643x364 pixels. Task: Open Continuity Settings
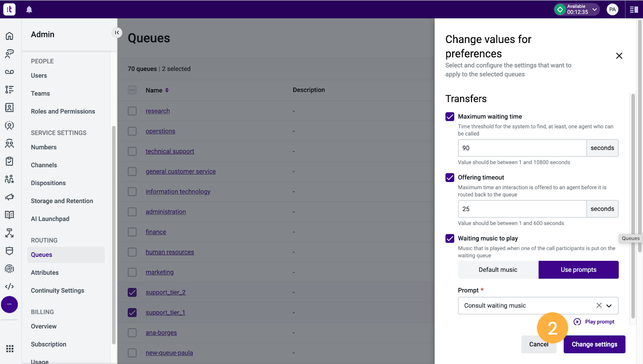tap(57, 290)
